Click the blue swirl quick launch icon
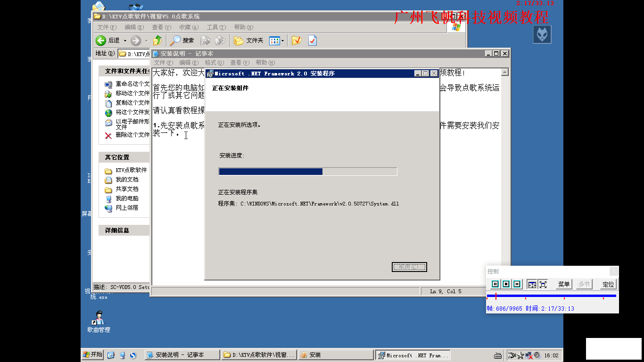Viewport: 644px width, 362px height. point(133,355)
